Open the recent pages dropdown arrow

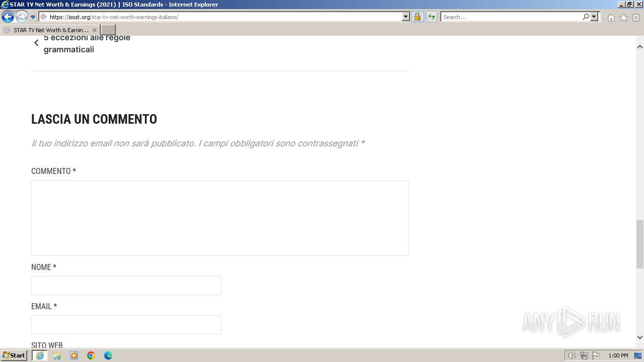click(33, 17)
